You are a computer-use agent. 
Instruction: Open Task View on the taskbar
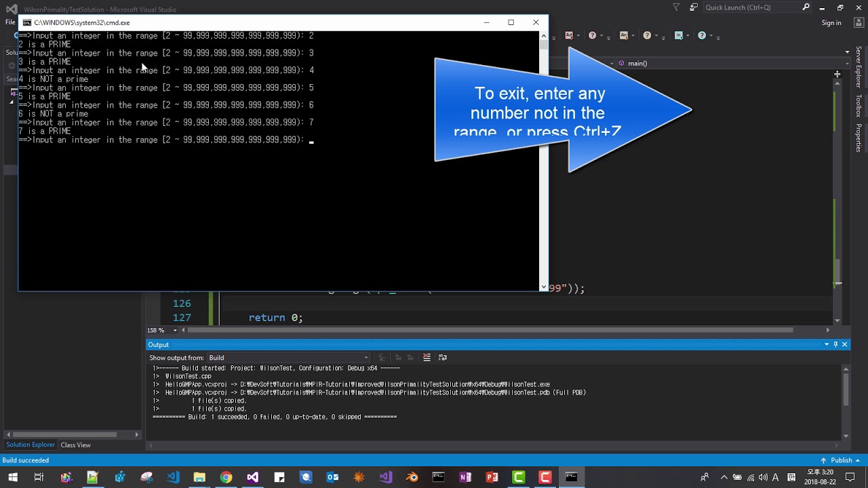39,477
